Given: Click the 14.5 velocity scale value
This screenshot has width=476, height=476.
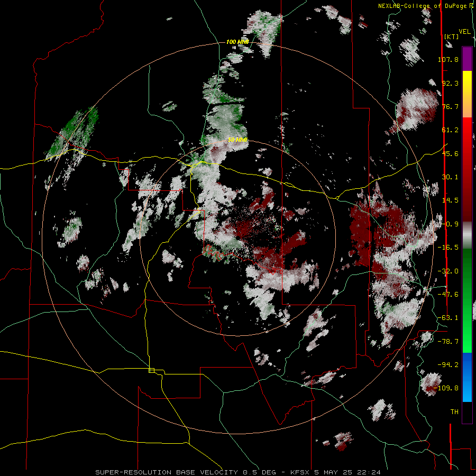Looking at the screenshot, I should click(x=450, y=200).
